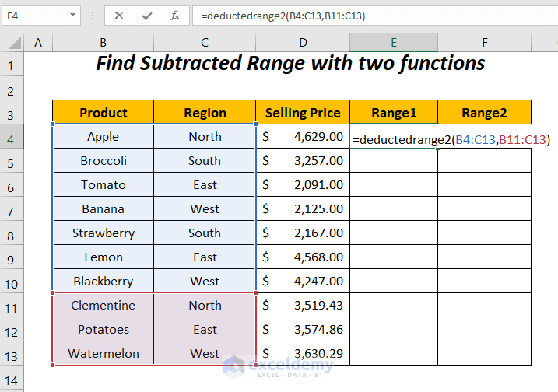The height and width of the screenshot is (392, 558).
Task: Click the Select All corner triangle
Action: point(12,43)
